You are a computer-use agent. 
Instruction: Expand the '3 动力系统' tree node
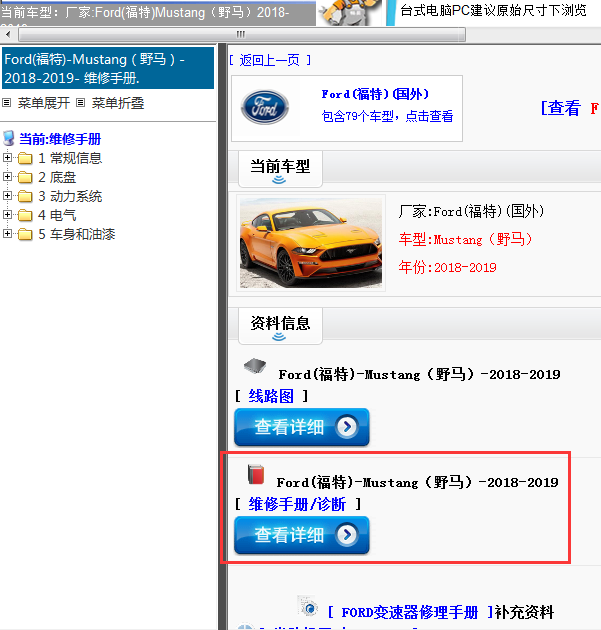pyautogui.click(x=7, y=196)
